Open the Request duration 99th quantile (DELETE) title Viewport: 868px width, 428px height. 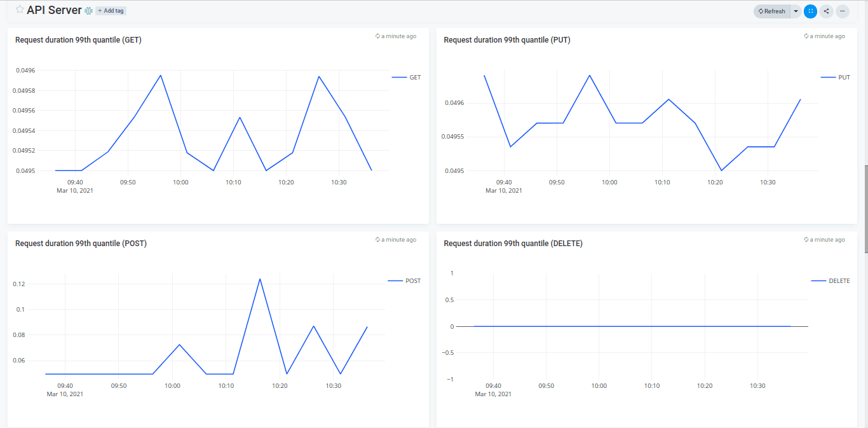point(513,244)
